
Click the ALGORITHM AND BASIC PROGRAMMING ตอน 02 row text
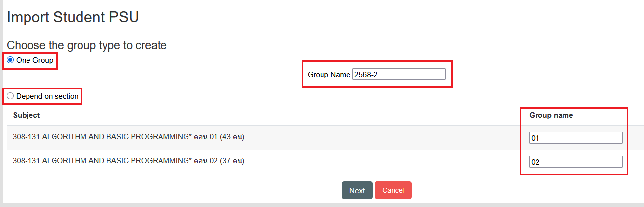tap(129, 161)
